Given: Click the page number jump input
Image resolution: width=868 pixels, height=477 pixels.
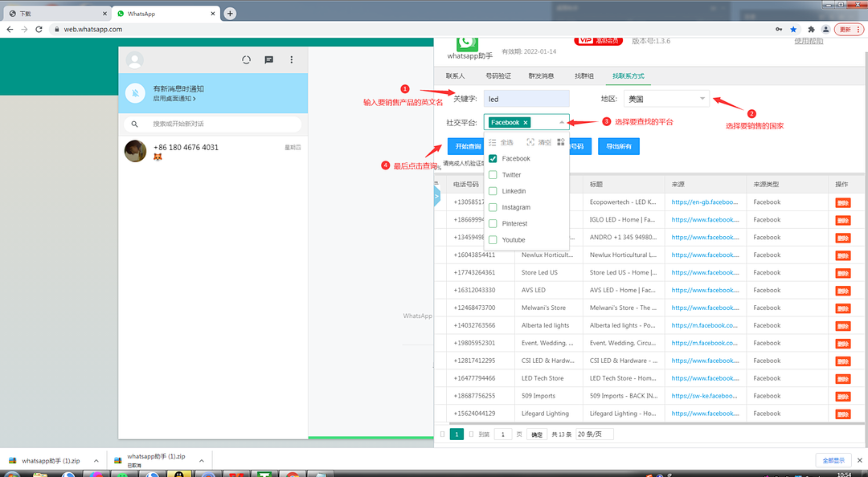Looking at the screenshot, I should pos(502,434).
